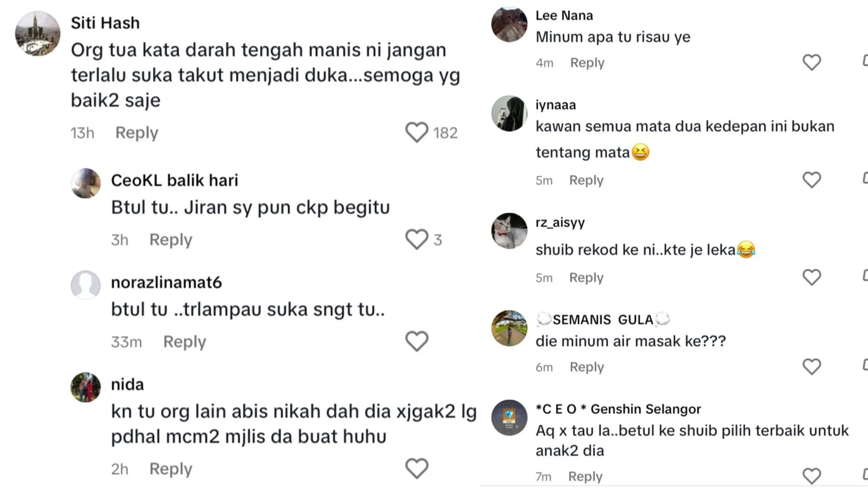Open SEMANIS GULA's username profile
The width and height of the screenshot is (868, 488).
pos(603,319)
